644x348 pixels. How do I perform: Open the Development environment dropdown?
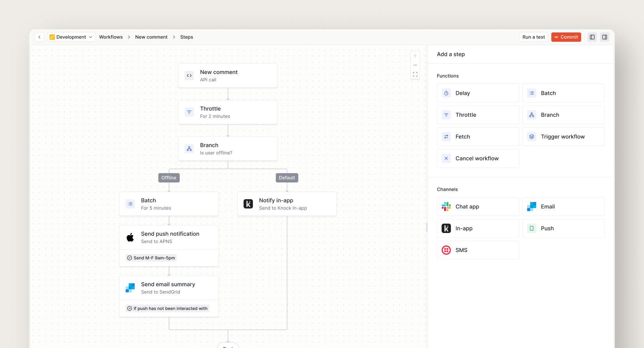click(71, 37)
